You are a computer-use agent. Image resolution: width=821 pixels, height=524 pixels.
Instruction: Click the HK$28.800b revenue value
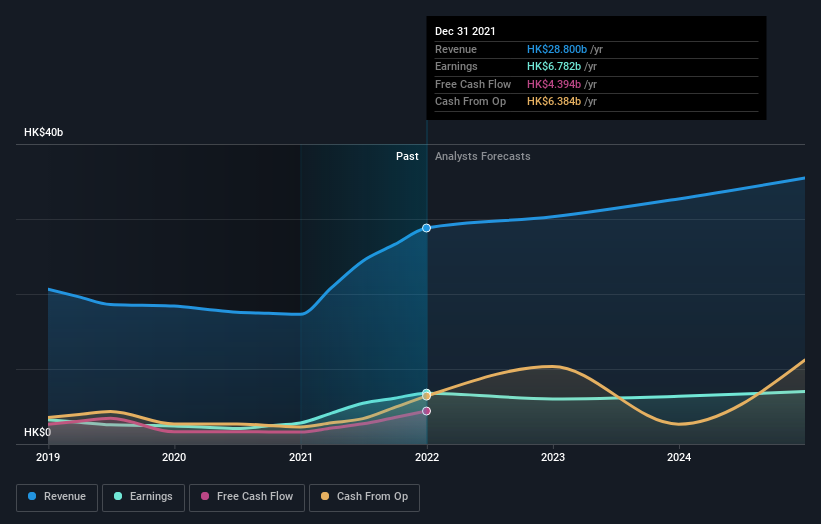pyautogui.click(x=557, y=49)
